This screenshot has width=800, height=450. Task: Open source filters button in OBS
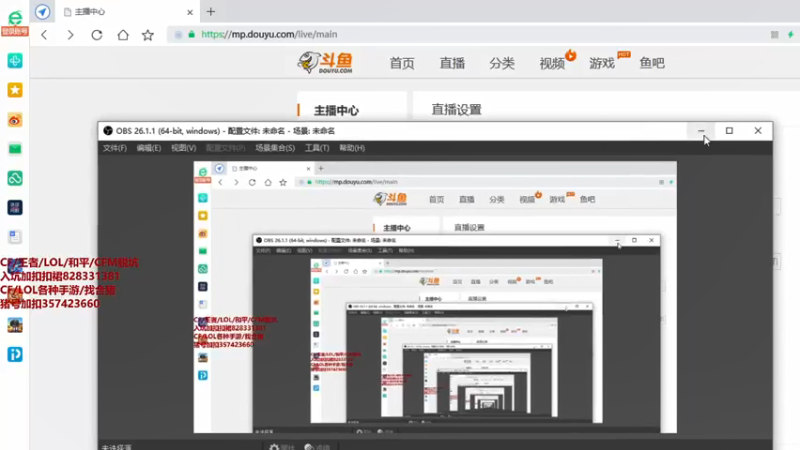(317, 447)
